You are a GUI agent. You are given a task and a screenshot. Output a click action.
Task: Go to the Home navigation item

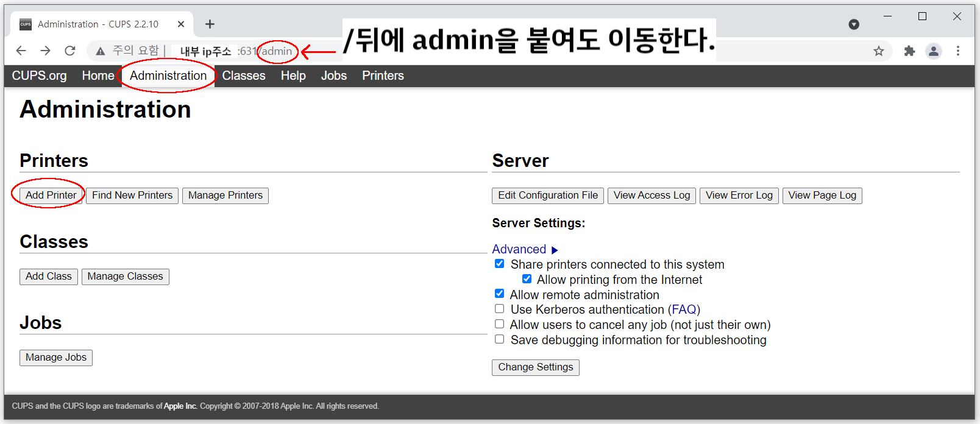[98, 76]
